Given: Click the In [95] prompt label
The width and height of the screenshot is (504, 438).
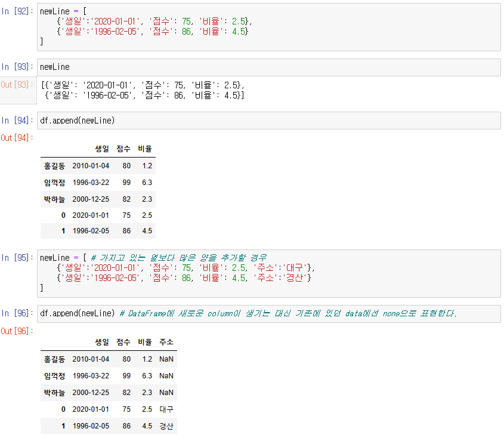Looking at the screenshot, I should (17, 258).
